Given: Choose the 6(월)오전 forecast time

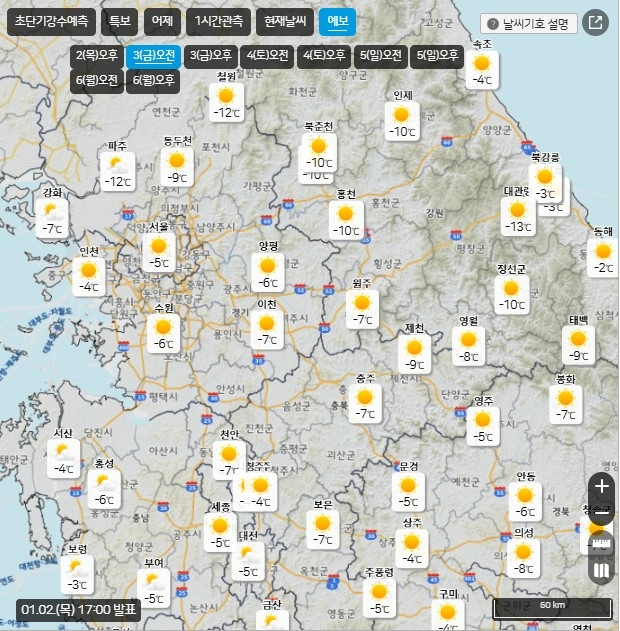Looking at the screenshot, I should tap(97, 81).
